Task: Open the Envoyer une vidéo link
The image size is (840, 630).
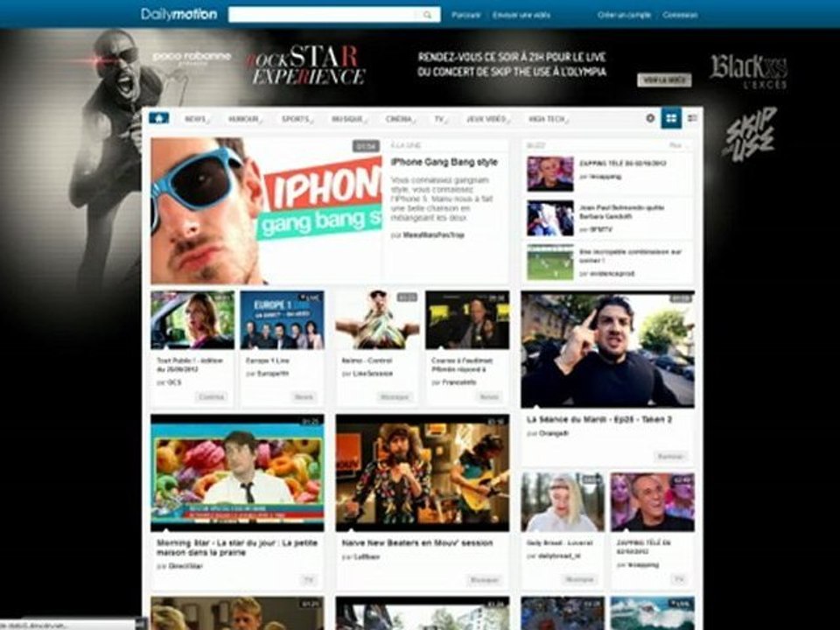Action: [521, 15]
